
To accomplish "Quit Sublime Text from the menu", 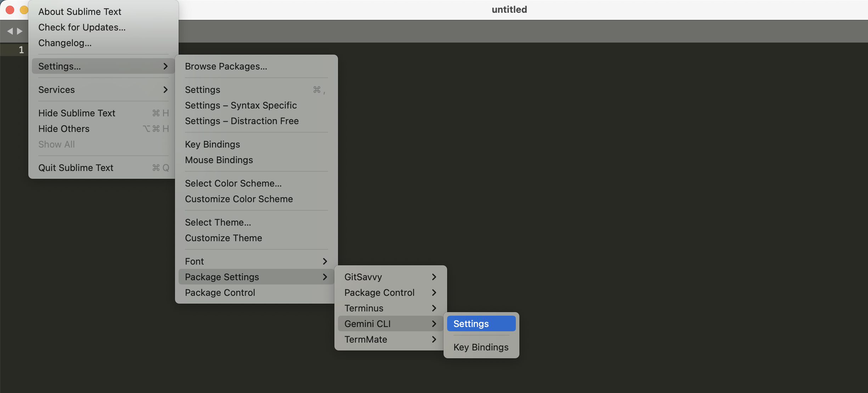I will (x=75, y=167).
